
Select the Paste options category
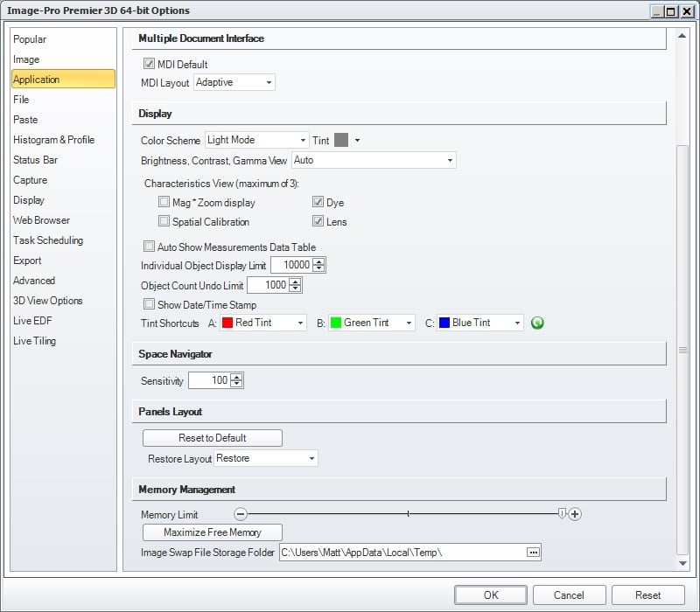coord(63,120)
